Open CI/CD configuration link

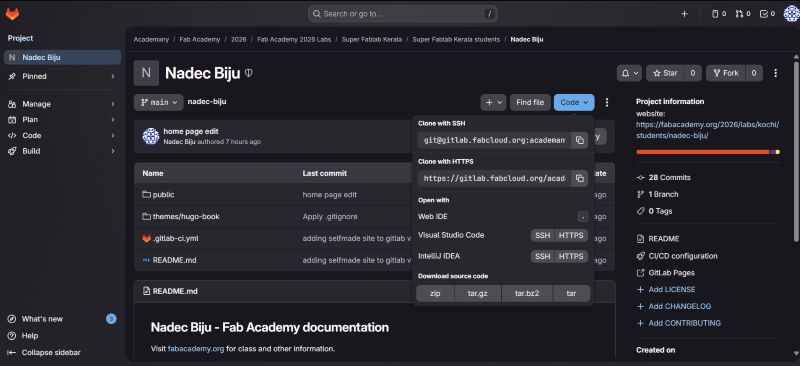tap(683, 256)
